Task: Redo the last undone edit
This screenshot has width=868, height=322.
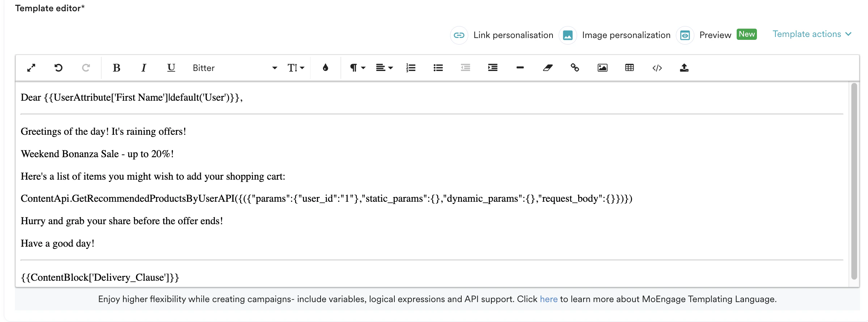Action: click(86, 68)
